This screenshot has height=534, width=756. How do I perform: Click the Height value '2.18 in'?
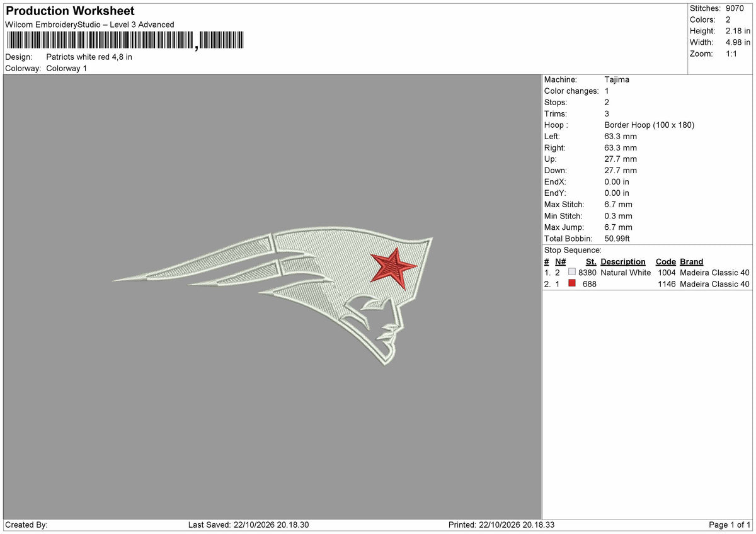(x=738, y=31)
